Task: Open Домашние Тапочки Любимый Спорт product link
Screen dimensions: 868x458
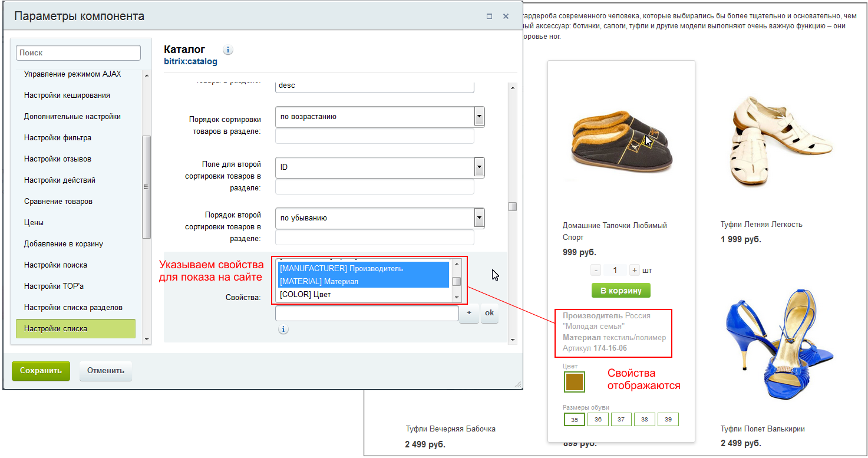Action: [x=615, y=231]
